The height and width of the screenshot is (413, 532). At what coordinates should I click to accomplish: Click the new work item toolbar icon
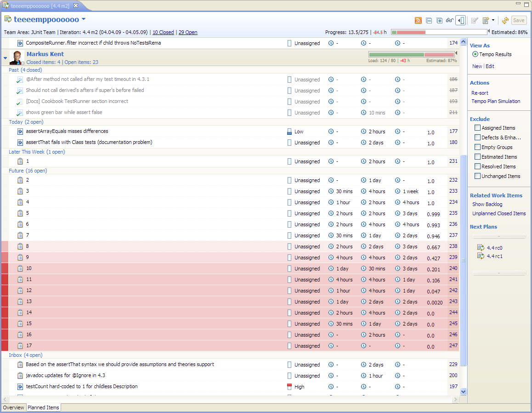click(x=486, y=20)
